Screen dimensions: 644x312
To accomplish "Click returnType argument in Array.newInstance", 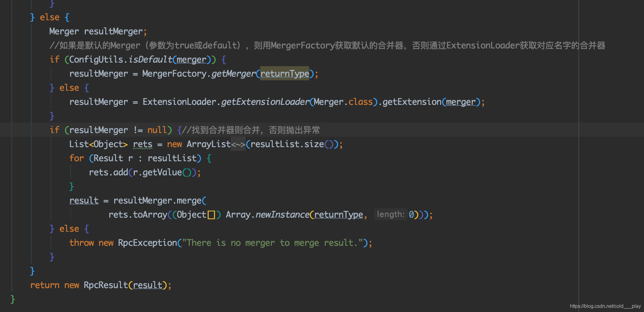I will (339, 215).
